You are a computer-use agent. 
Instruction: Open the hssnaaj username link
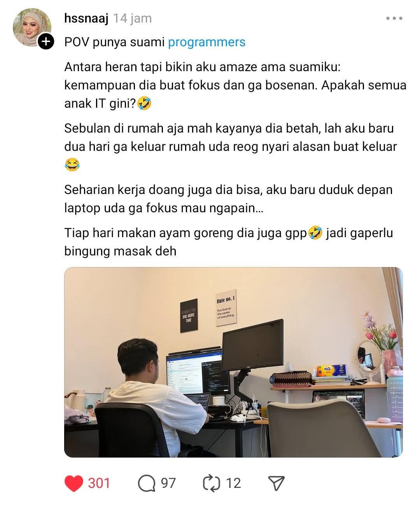coord(86,18)
